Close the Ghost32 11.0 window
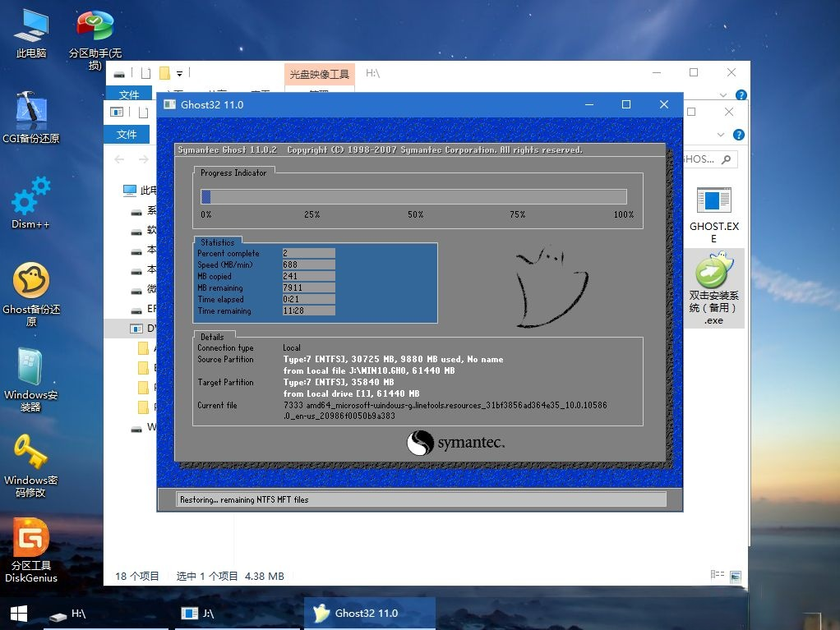The height and width of the screenshot is (630, 840). click(x=664, y=104)
